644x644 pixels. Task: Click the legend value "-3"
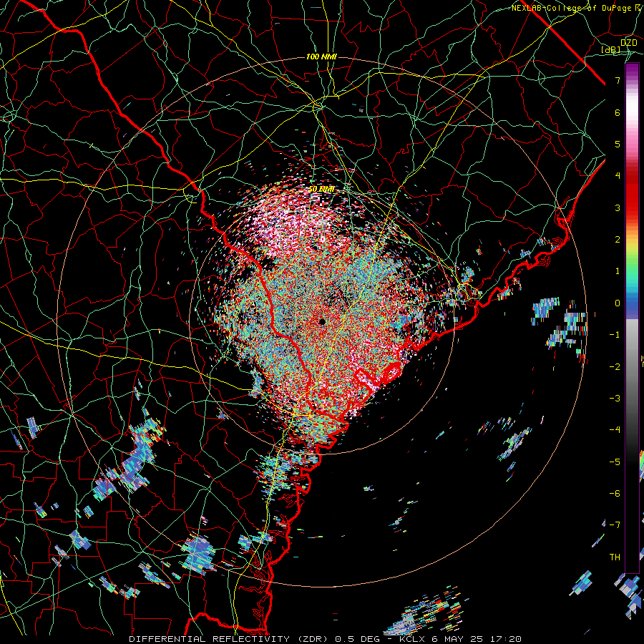click(x=615, y=399)
